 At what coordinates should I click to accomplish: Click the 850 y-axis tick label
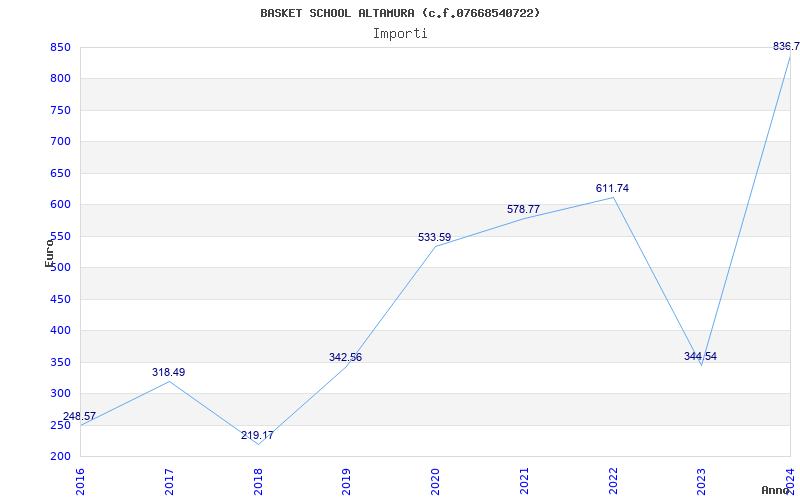(x=60, y=47)
